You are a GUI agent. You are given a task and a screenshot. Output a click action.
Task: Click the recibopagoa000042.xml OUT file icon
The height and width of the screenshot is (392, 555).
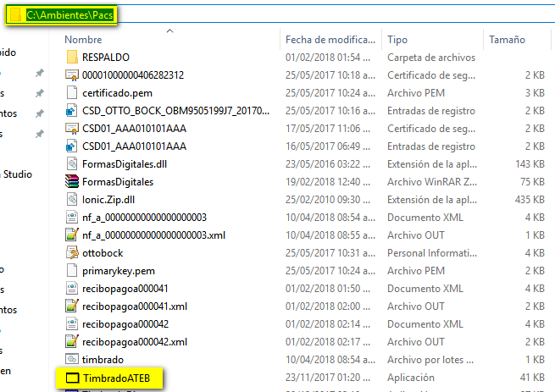pos(72,342)
